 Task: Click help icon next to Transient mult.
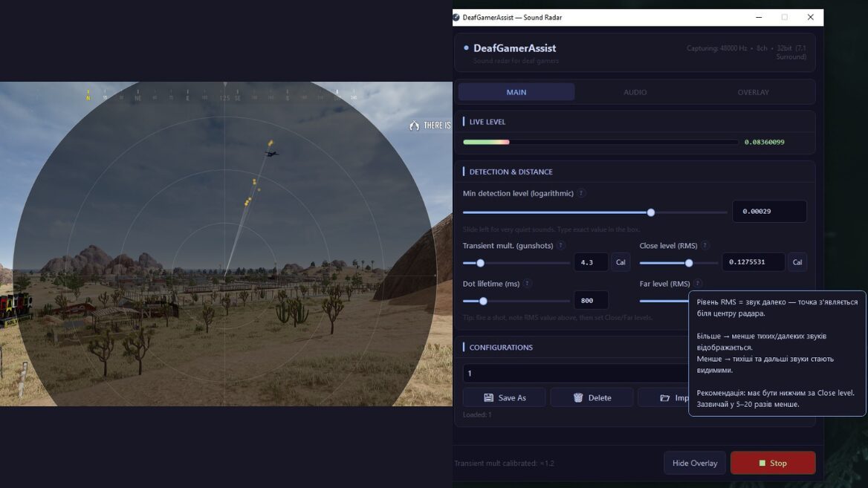coord(561,245)
